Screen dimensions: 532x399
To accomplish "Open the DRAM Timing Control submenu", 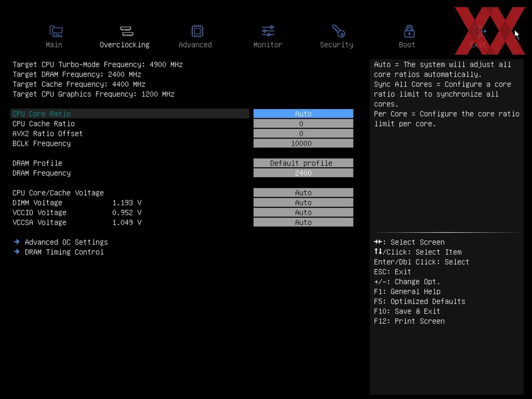I will pyautogui.click(x=64, y=252).
